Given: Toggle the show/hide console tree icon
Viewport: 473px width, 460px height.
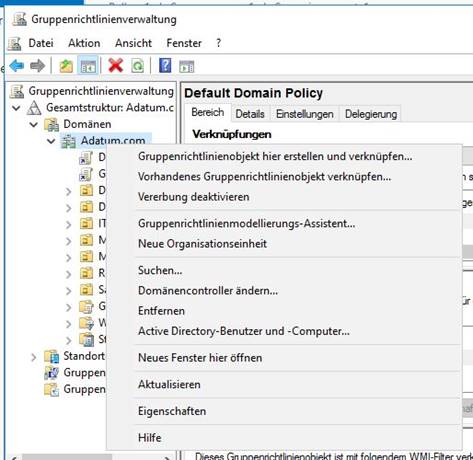Looking at the screenshot, I should tap(88, 66).
